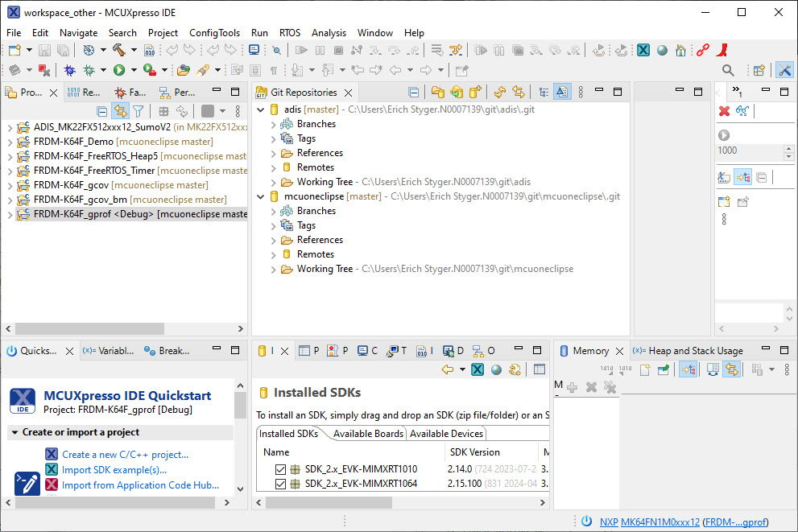Click the blue debug bug icon

tap(71, 71)
